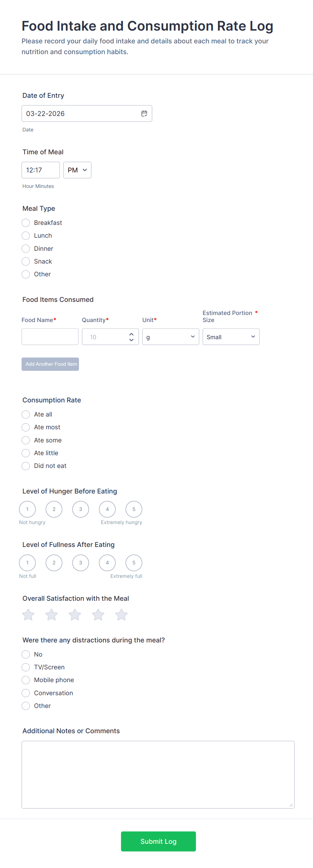Mark Mobile phone as a distraction

[26, 680]
